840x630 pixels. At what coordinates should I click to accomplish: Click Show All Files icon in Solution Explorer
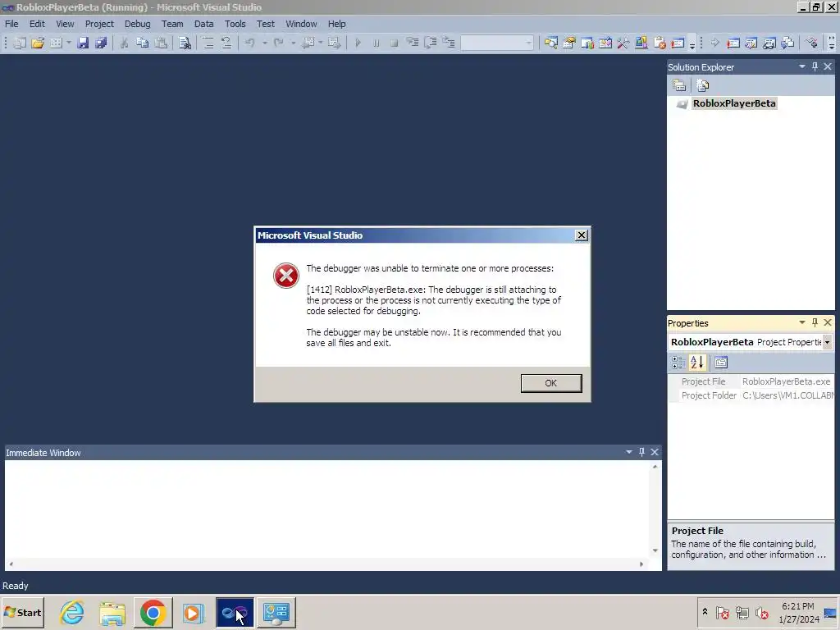tap(702, 85)
